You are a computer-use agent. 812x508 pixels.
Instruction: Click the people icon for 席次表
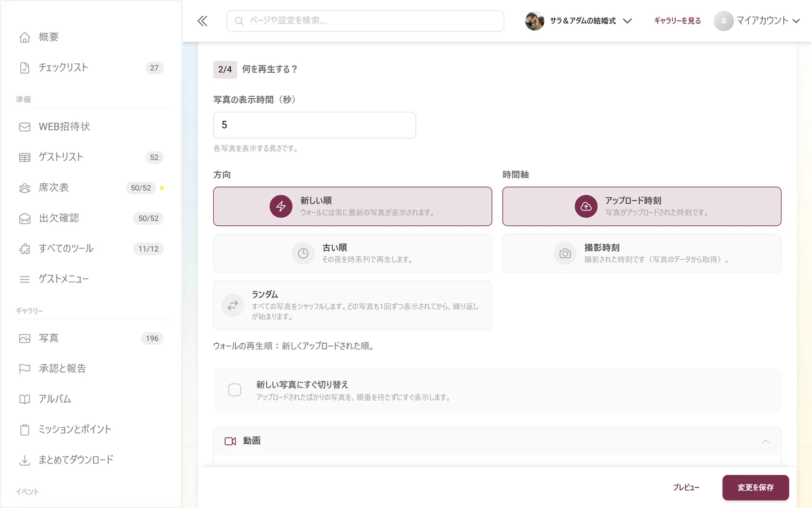click(25, 188)
